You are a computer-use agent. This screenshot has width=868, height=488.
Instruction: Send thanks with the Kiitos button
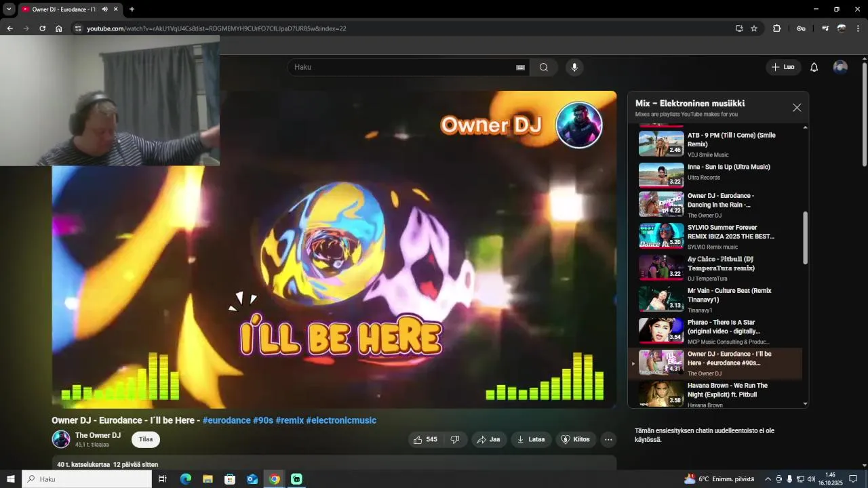click(576, 439)
